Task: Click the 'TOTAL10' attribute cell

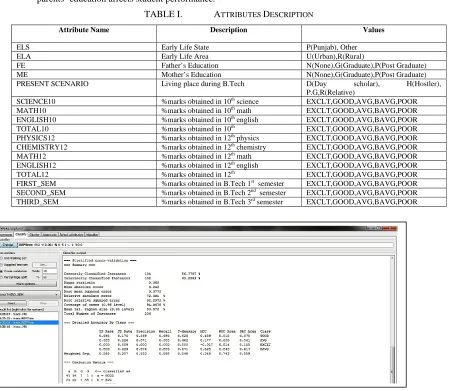Action: click(84, 129)
